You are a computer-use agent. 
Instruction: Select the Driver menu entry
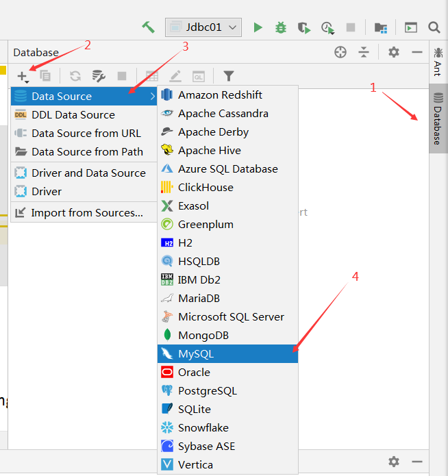(84, 192)
